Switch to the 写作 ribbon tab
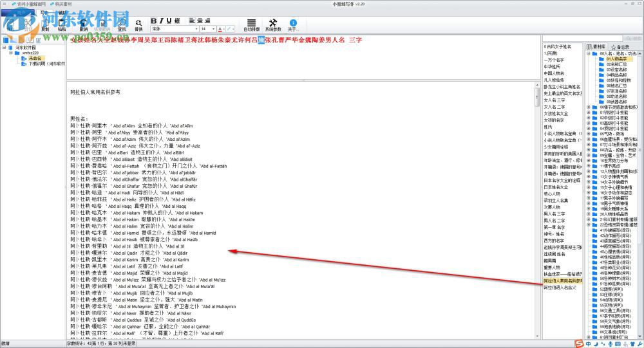This screenshot has height=348, width=644. pyautogui.click(x=44, y=12)
